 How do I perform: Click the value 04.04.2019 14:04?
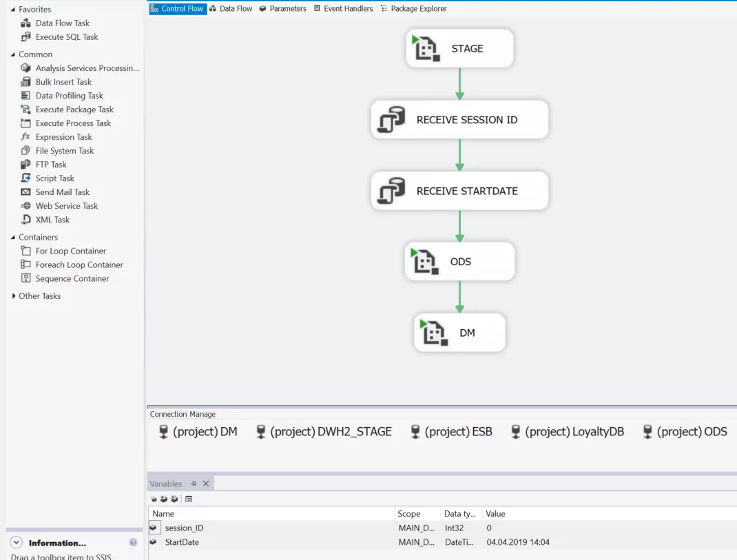coord(518,542)
